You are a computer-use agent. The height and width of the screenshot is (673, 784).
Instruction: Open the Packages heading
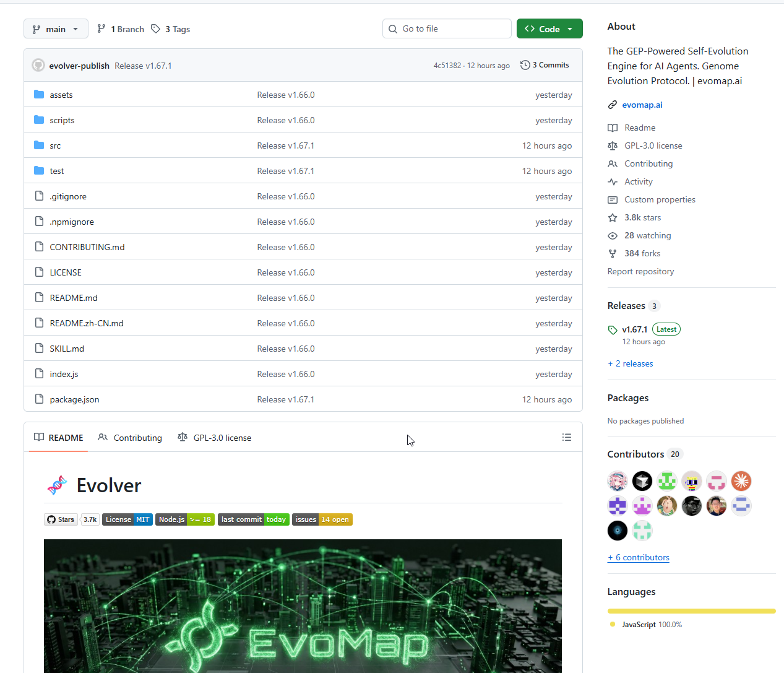(628, 397)
